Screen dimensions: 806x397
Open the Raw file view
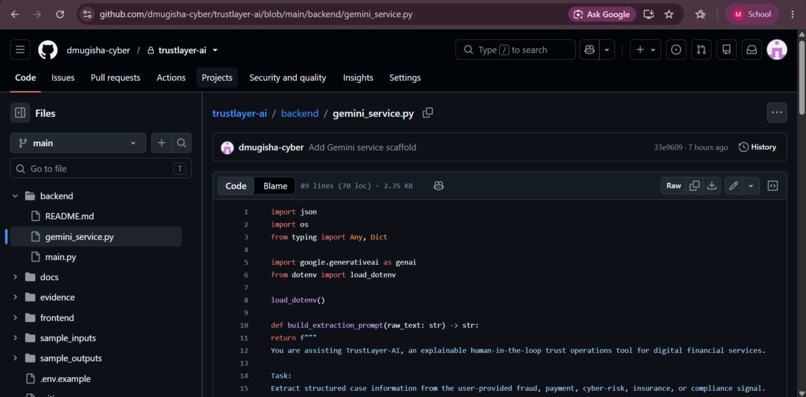coord(673,186)
